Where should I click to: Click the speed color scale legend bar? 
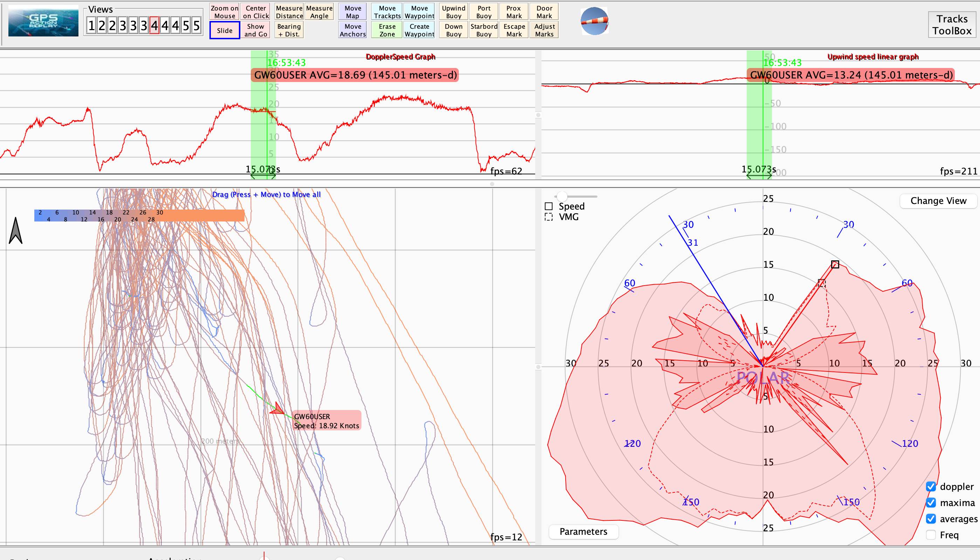click(x=139, y=216)
